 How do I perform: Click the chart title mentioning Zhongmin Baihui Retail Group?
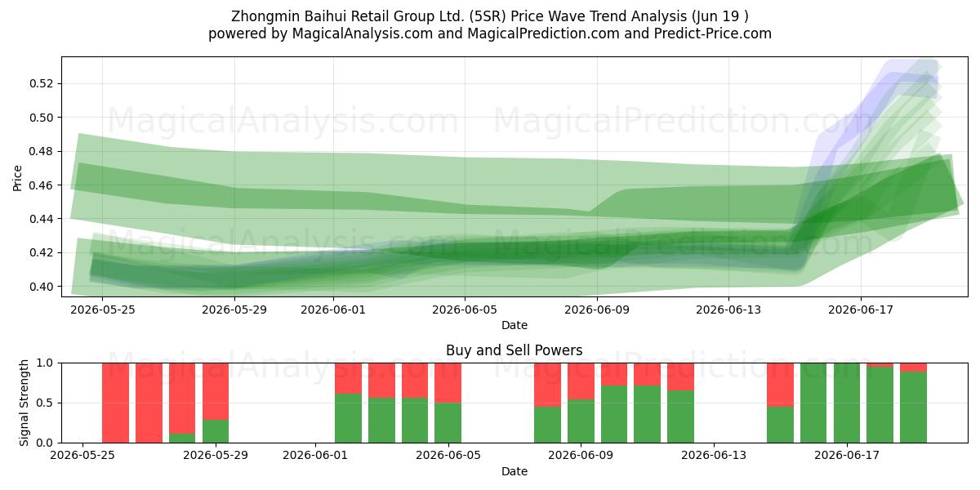coord(490,16)
